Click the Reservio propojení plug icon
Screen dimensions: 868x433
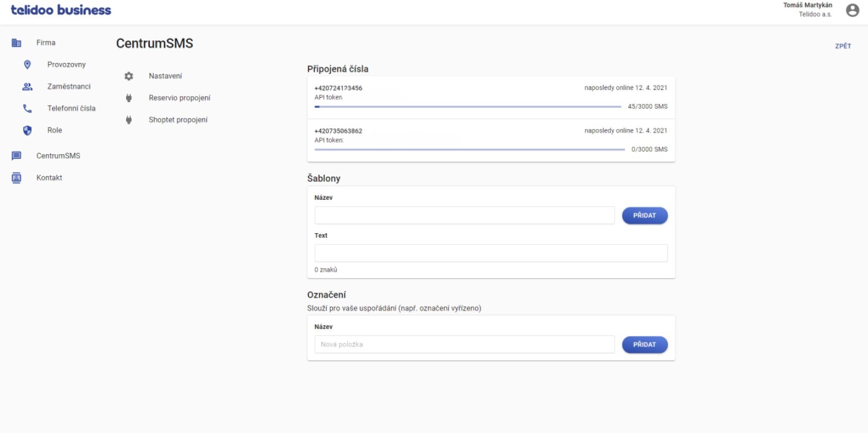tap(129, 98)
